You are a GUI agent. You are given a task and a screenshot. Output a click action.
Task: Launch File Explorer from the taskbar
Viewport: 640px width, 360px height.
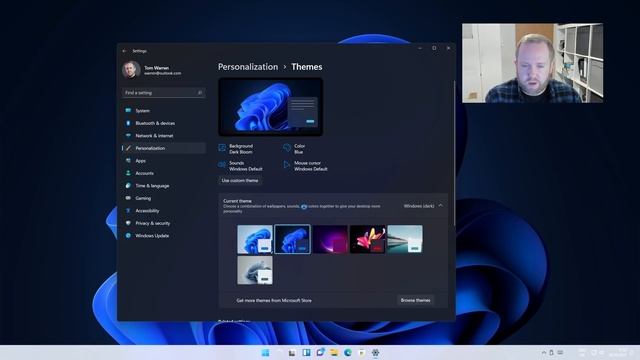pos(334,353)
